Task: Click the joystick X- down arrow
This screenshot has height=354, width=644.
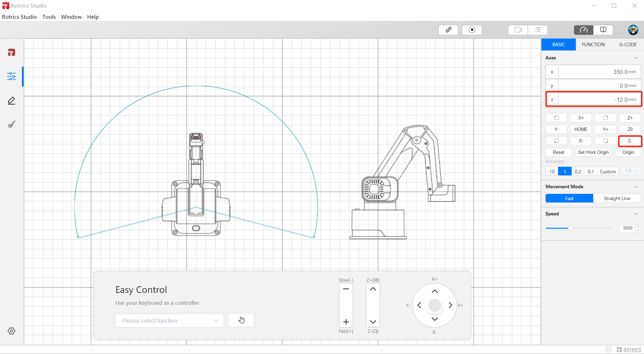Action: (x=435, y=319)
